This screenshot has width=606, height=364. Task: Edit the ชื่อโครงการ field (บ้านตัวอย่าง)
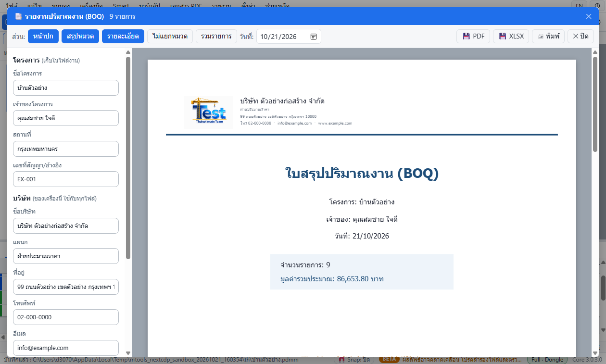[x=66, y=88]
